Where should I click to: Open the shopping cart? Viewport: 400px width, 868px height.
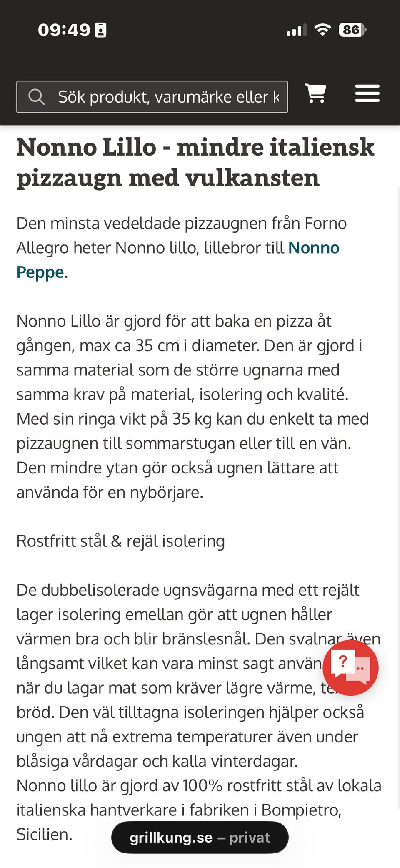pyautogui.click(x=315, y=93)
